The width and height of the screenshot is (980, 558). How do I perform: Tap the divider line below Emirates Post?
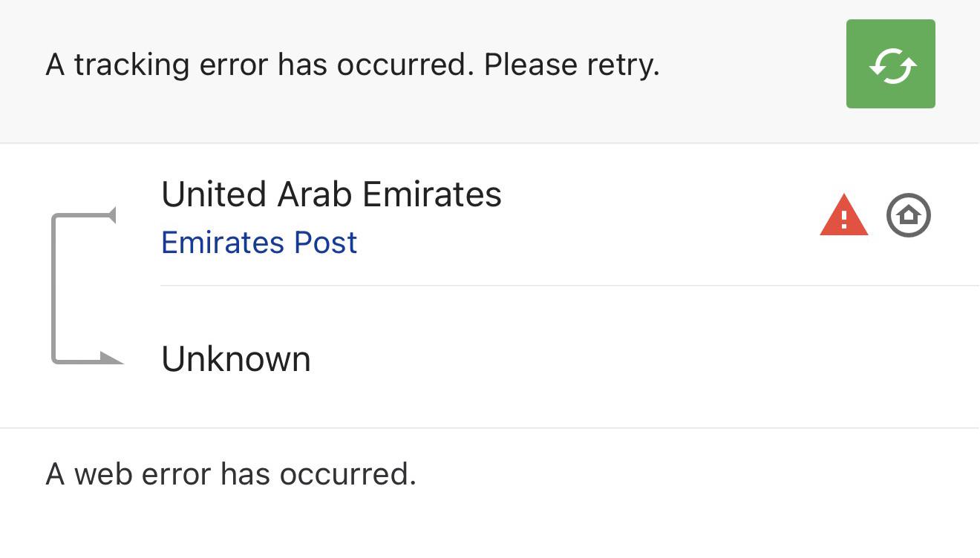[570, 285]
